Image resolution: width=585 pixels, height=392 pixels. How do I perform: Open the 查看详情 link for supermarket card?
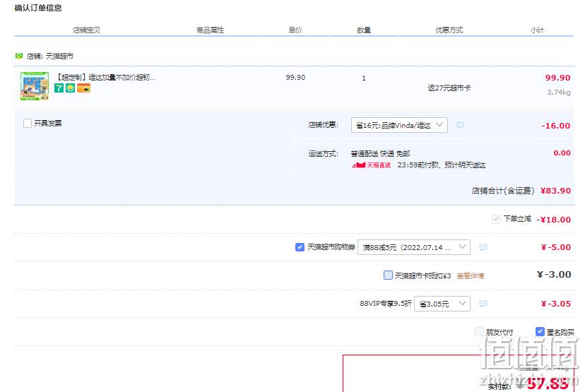click(470, 275)
